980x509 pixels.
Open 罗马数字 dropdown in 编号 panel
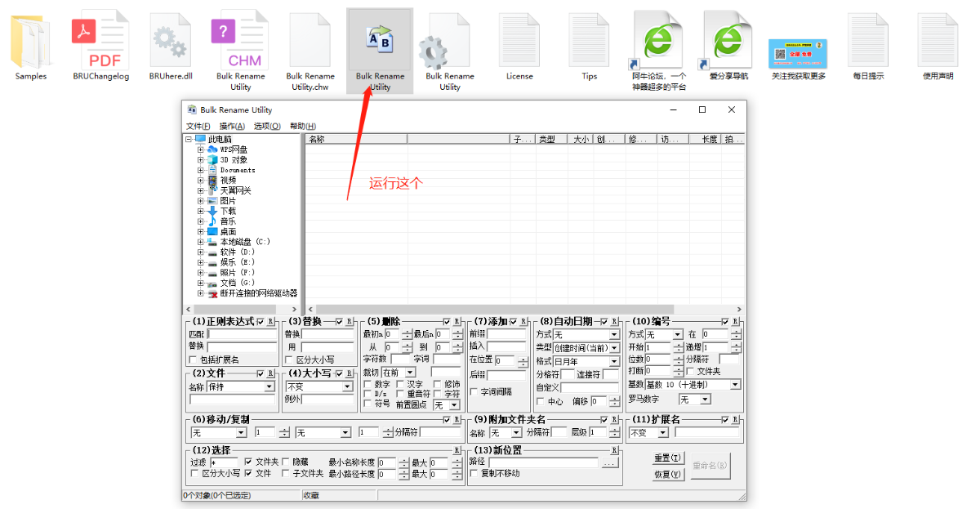coord(695,400)
